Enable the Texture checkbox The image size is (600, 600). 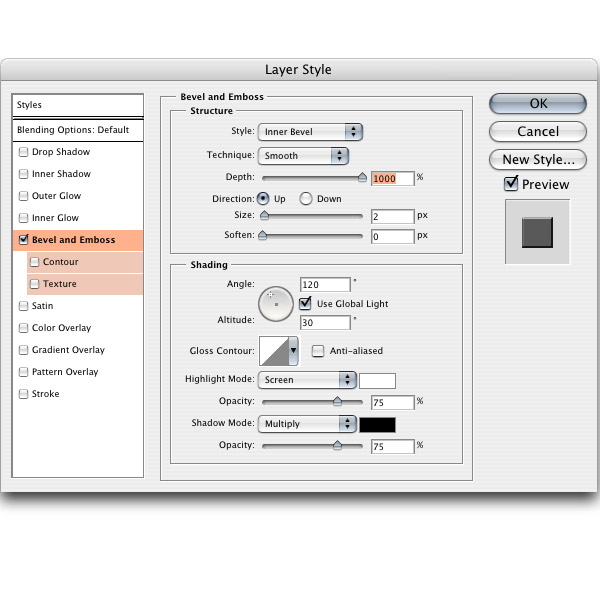pos(34,284)
